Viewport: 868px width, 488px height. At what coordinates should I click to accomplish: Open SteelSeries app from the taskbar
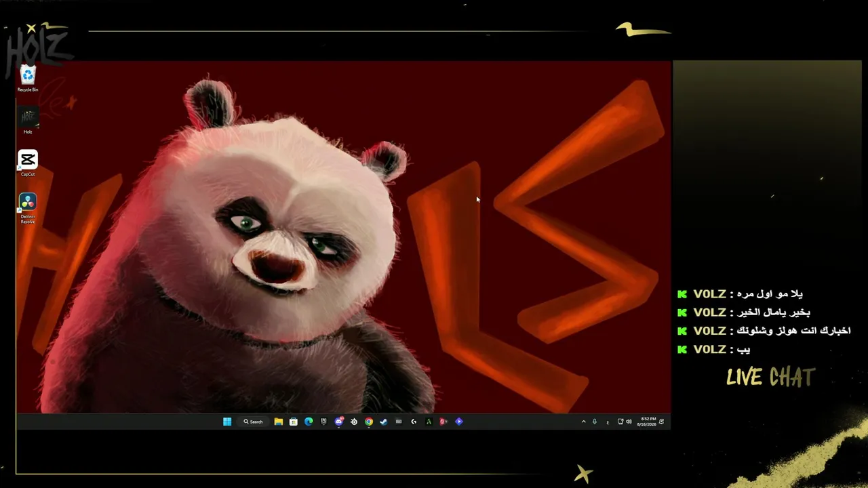coord(354,422)
